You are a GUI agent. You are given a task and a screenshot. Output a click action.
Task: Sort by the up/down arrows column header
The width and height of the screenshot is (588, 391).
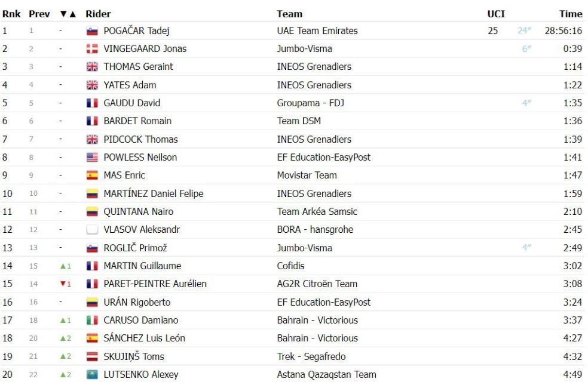click(68, 14)
